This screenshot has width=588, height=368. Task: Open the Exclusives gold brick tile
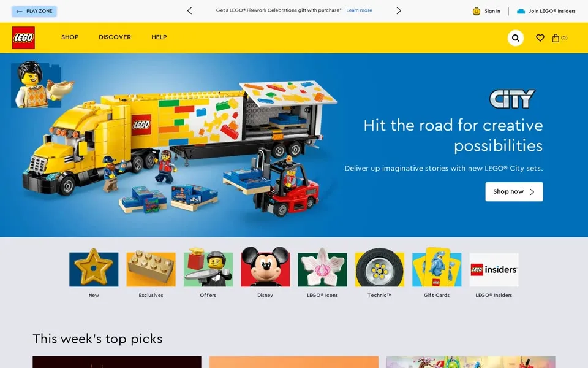pos(151,268)
